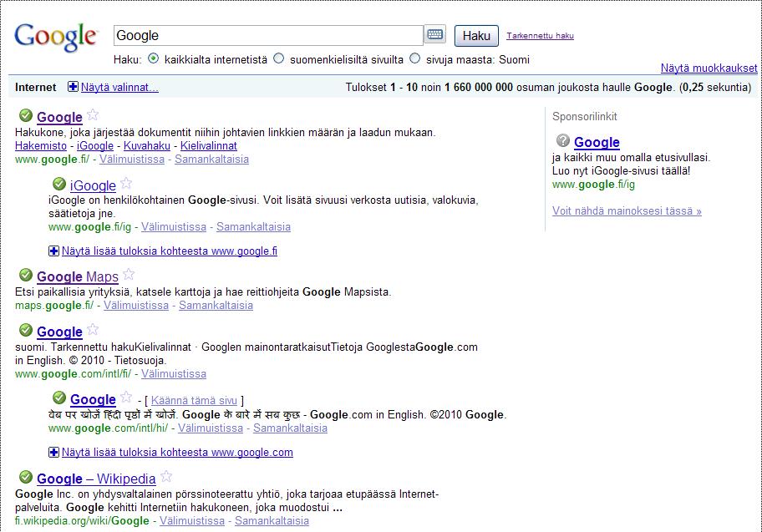Click checkmark beside Hindi Google result

click(58, 398)
